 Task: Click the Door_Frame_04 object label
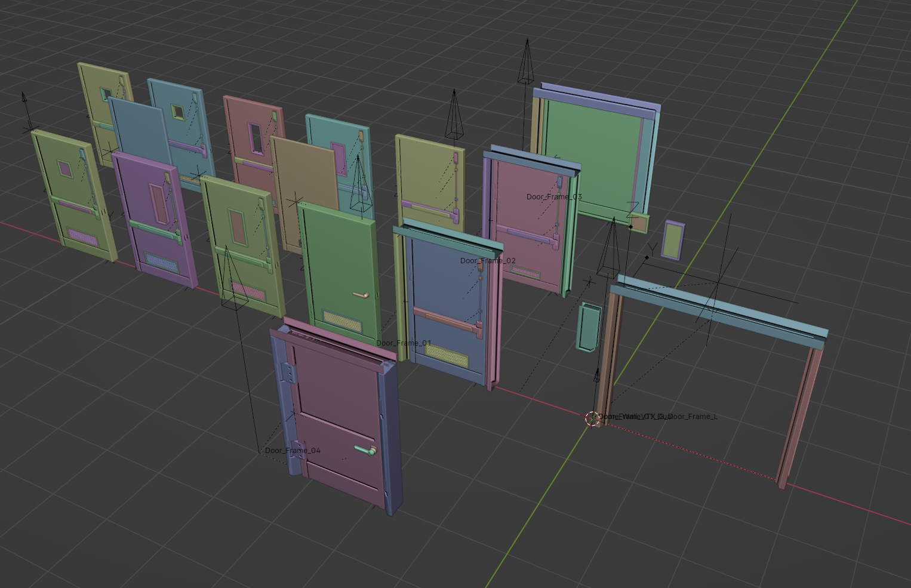pyautogui.click(x=293, y=451)
